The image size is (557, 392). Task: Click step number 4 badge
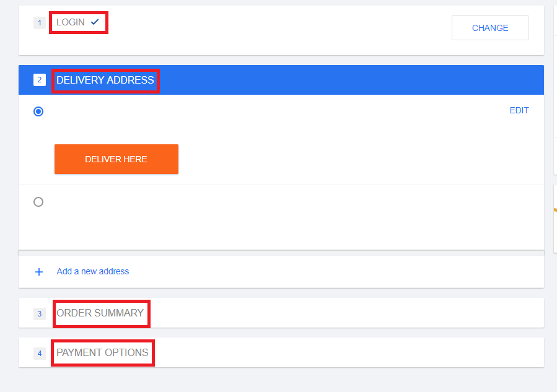[x=40, y=354]
